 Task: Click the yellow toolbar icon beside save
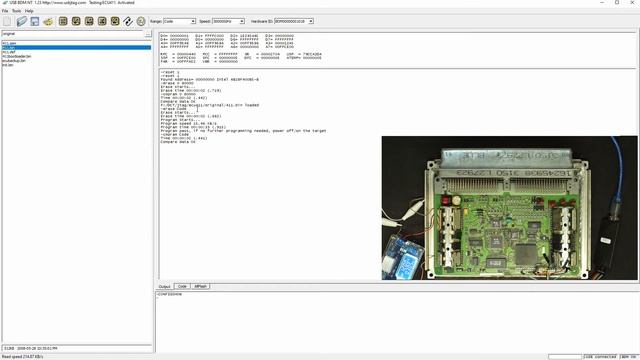click(48, 21)
